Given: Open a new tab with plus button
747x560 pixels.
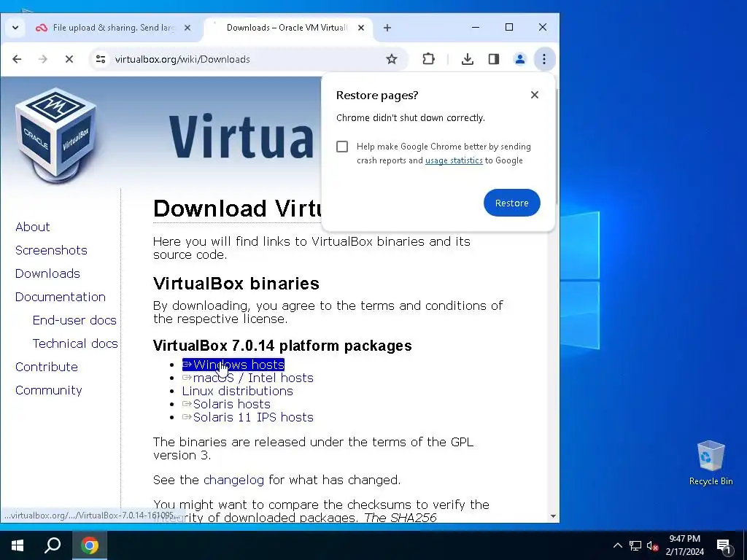Looking at the screenshot, I should point(387,28).
